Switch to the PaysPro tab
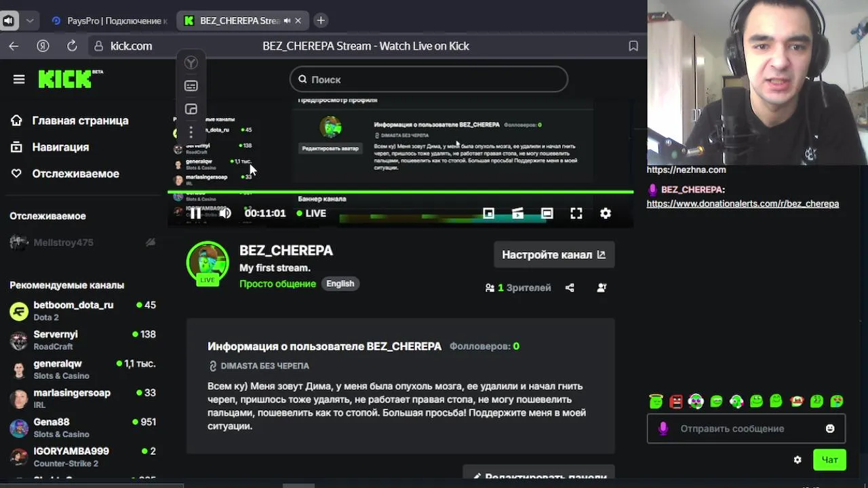 (108, 20)
